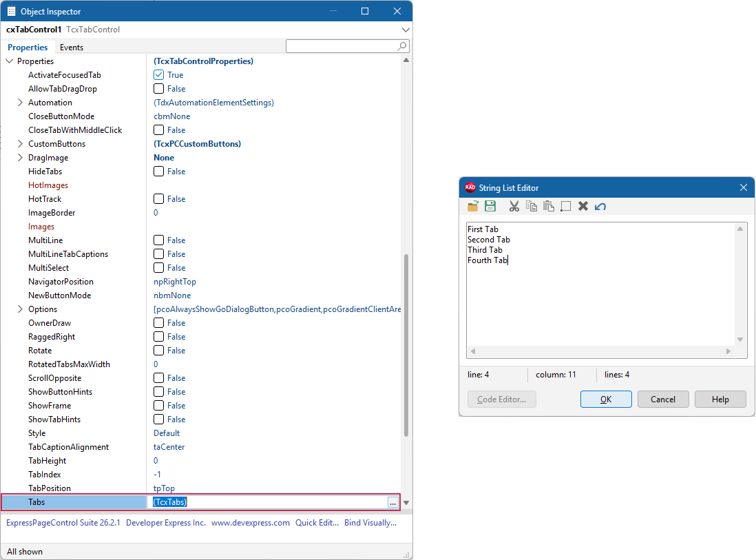
Task: Open Developer Express Inc. link
Action: click(x=166, y=523)
